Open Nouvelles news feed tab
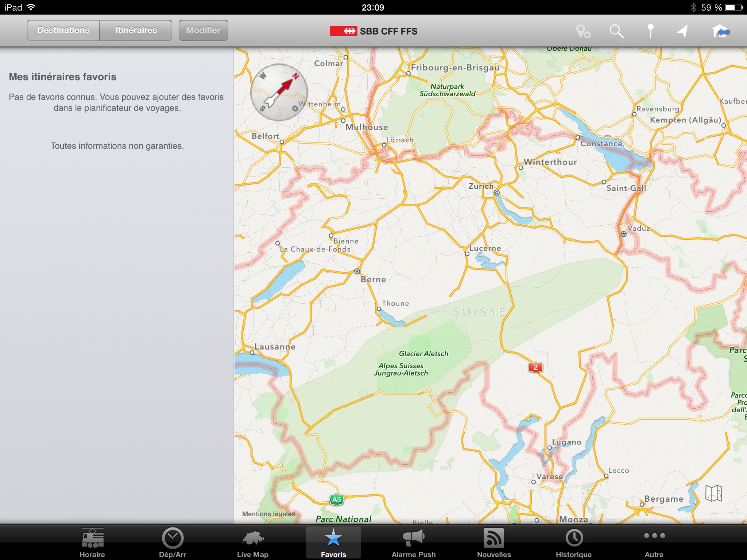 [494, 542]
